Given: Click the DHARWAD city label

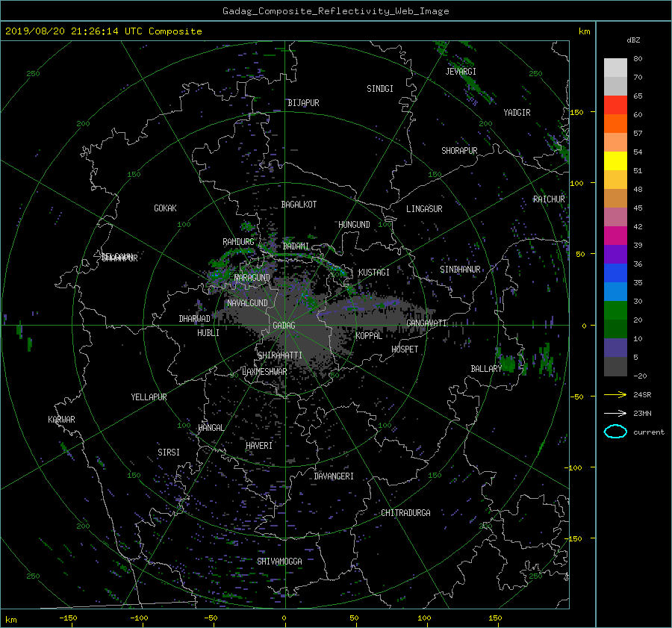Looking at the screenshot, I should 195,319.
